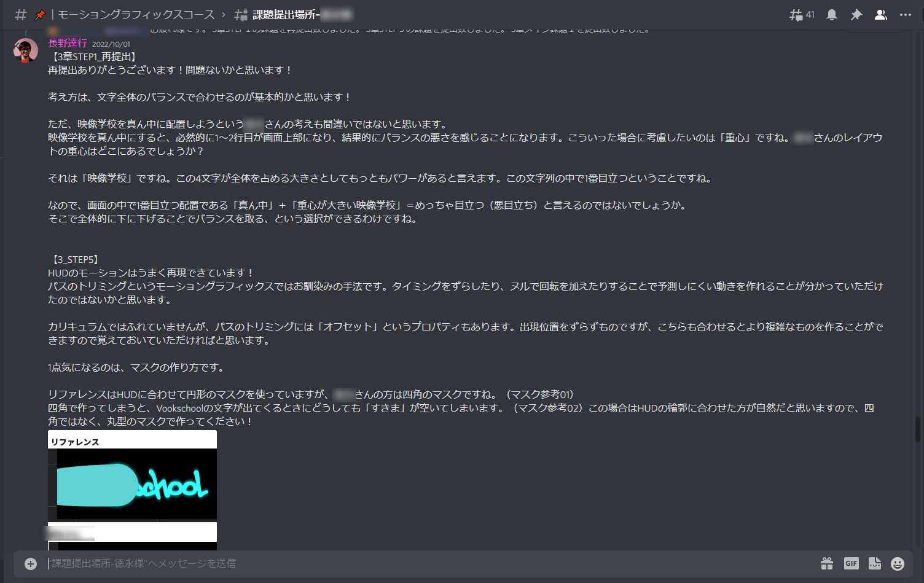Image resolution: width=924 pixels, height=583 pixels.
Task: Go to parent channel モーショングラフィックスコース
Action: [x=136, y=15]
